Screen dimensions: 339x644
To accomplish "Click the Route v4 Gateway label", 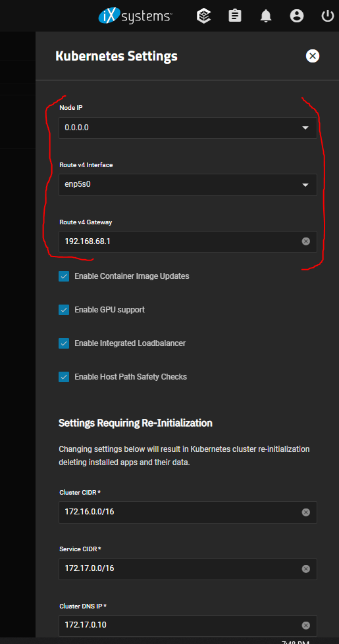I will [86, 222].
